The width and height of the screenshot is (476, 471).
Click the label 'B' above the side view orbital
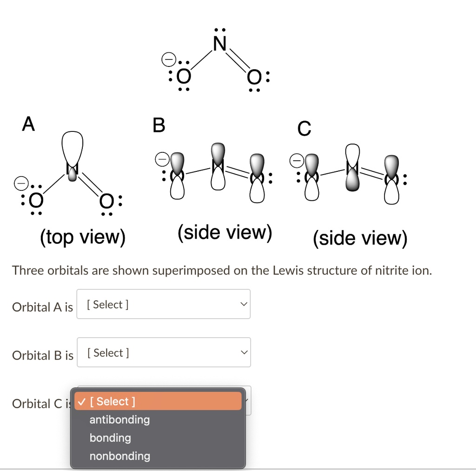coord(159,125)
